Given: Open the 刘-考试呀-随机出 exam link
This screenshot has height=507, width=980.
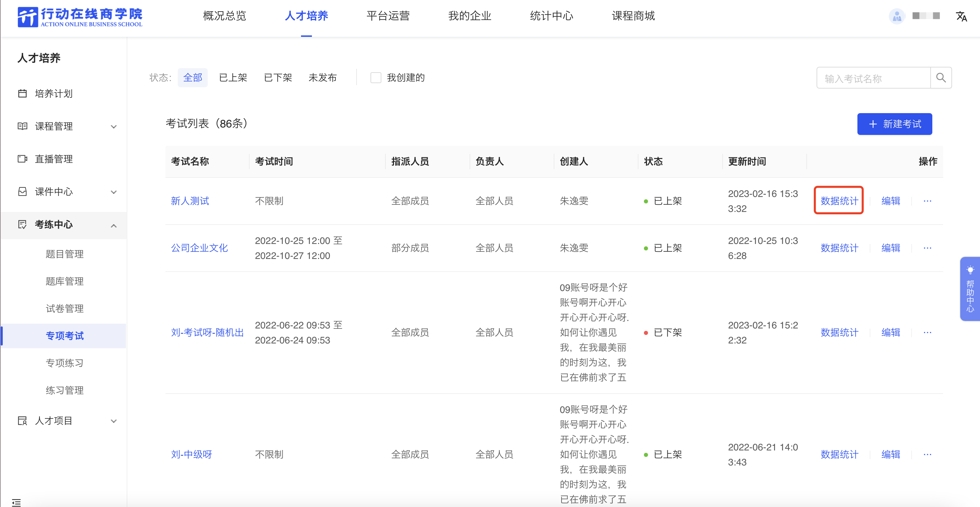Looking at the screenshot, I should pos(207,333).
